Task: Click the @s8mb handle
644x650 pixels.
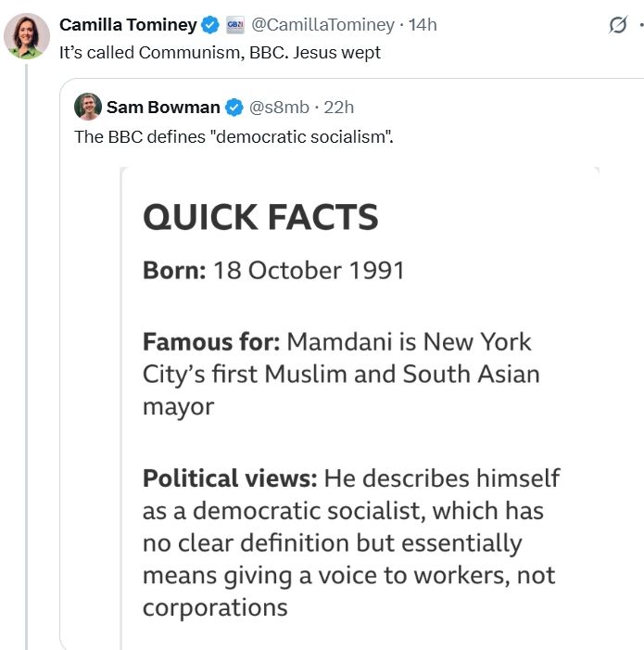Action: tap(278, 107)
